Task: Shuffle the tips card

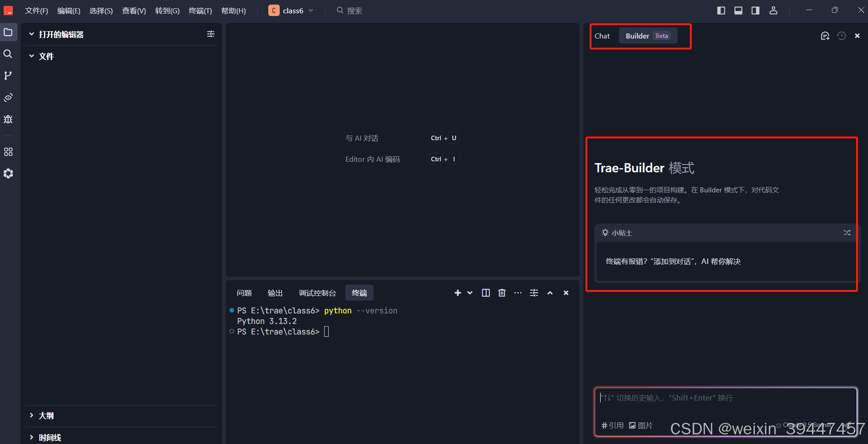Action: tap(847, 233)
